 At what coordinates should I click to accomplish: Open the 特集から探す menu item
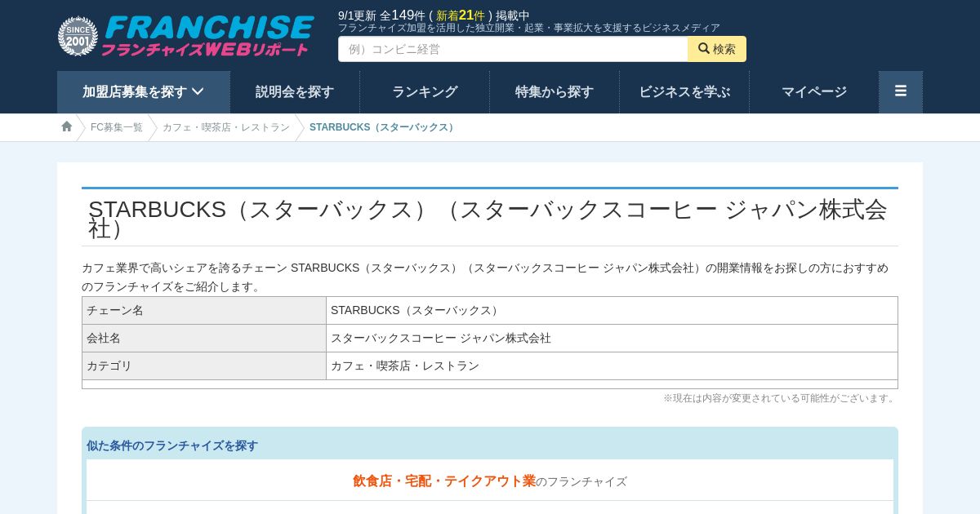555,92
